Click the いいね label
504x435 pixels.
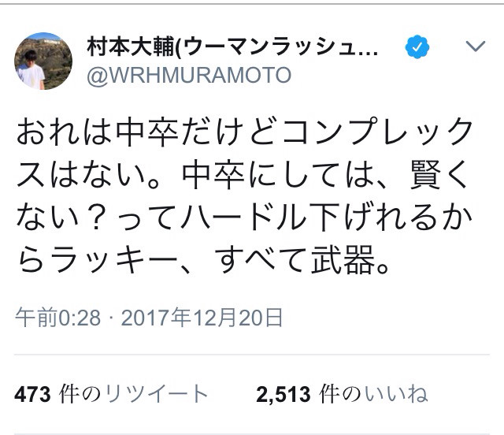click(396, 394)
